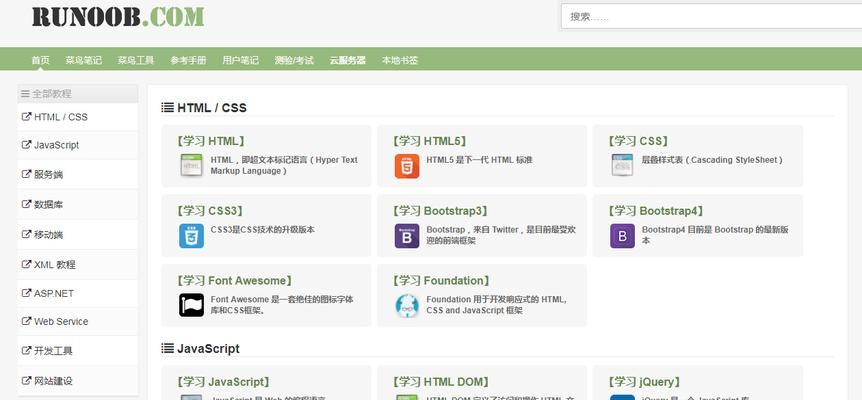Open the 【学习 HTML DOM】 tutorial link
This screenshot has width=862, height=400.
click(x=441, y=382)
